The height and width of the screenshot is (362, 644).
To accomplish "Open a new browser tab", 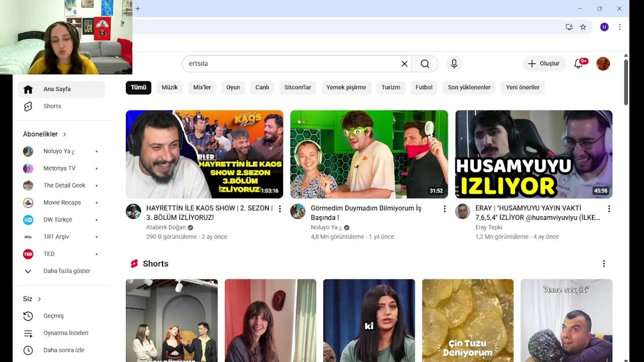I will pos(137,9).
